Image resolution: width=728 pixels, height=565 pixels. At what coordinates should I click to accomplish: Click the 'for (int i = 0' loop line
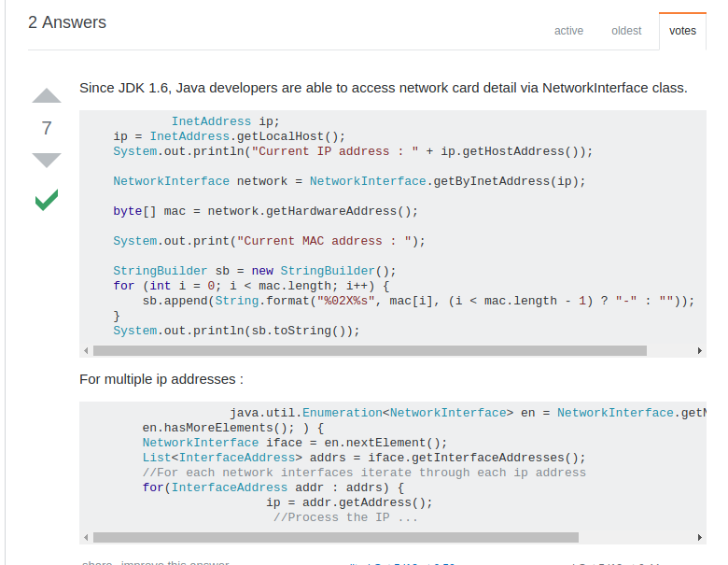coord(251,286)
